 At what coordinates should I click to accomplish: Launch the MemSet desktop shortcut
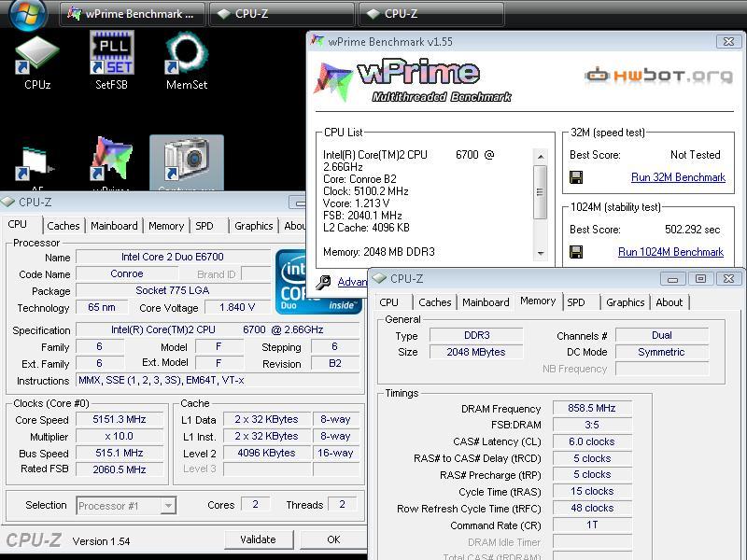coord(187,61)
